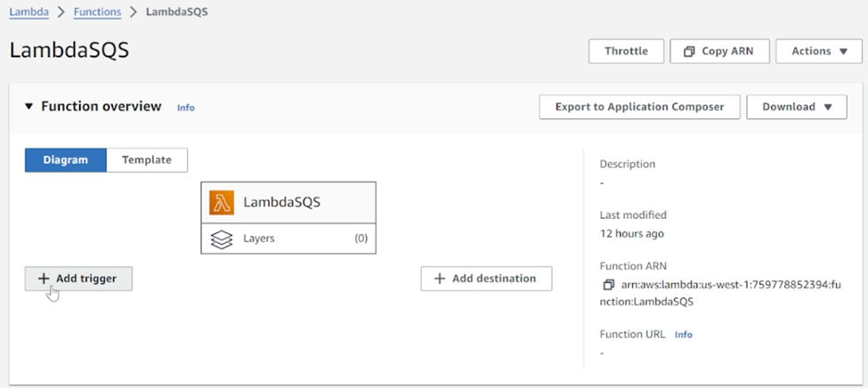Click the Throttle button

(x=626, y=52)
